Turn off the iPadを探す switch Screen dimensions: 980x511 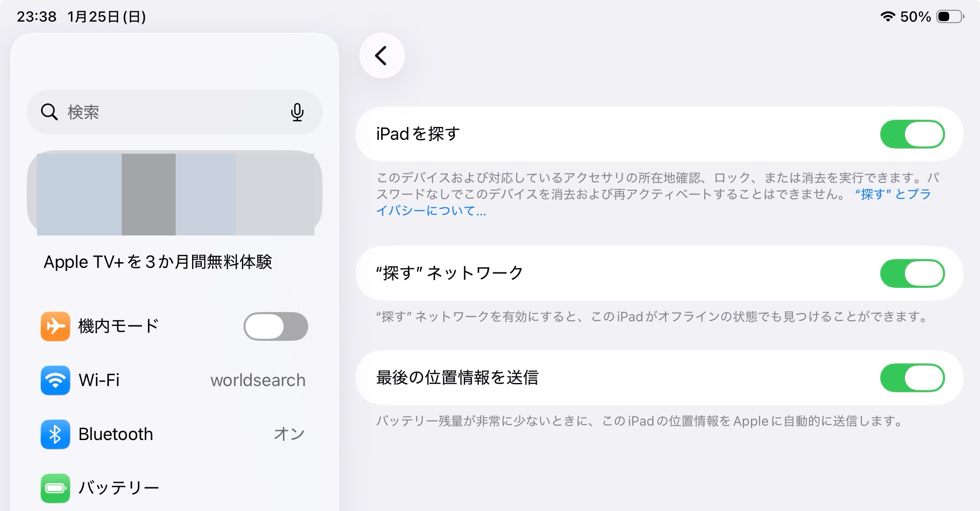[x=912, y=134]
